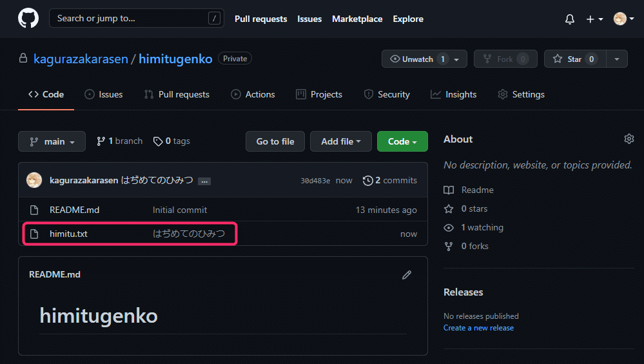Open the himitu.txt file
Image resolution: width=644 pixels, height=364 pixels.
pos(68,234)
